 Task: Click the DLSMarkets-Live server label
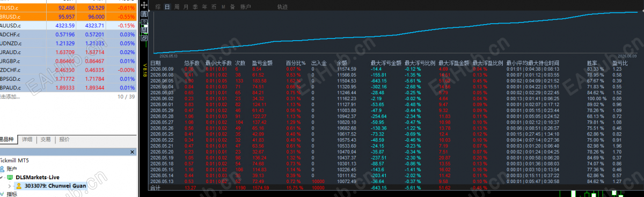coord(38,177)
